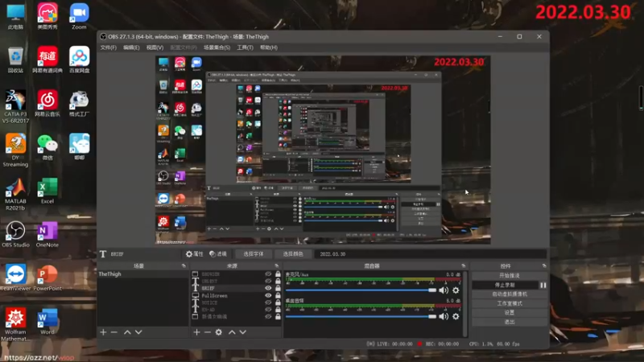Toggle visibility eye of URGENT source
Image resolution: width=644 pixels, height=362 pixels.
268,281
